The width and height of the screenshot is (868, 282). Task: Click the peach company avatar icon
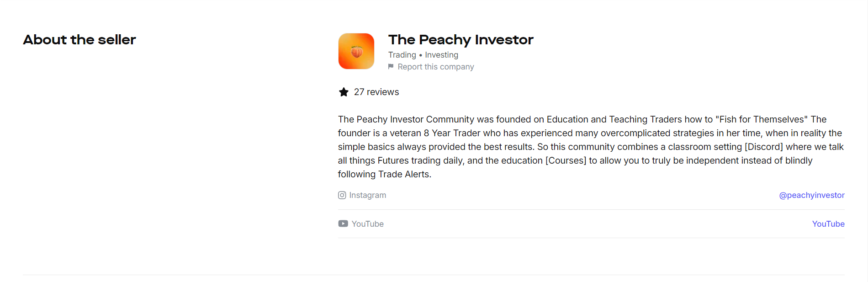coord(356,51)
